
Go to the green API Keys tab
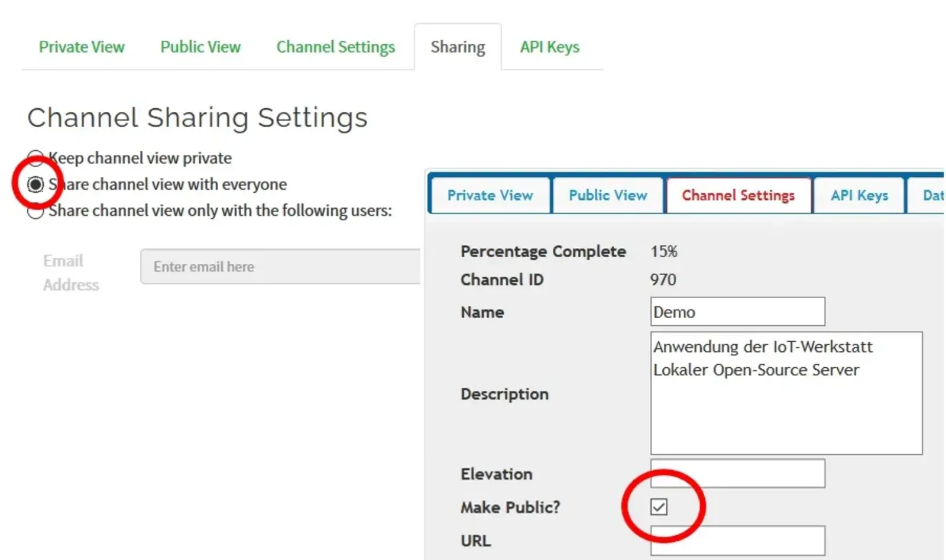click(549, 47)
